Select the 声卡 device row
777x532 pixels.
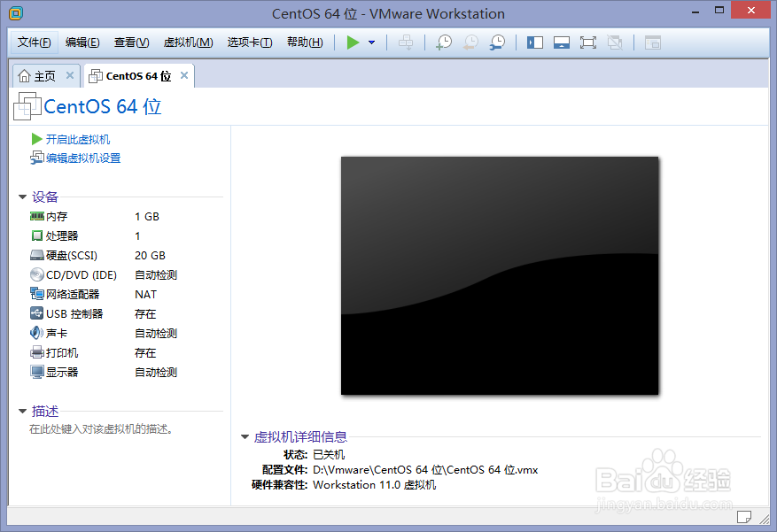104,334
